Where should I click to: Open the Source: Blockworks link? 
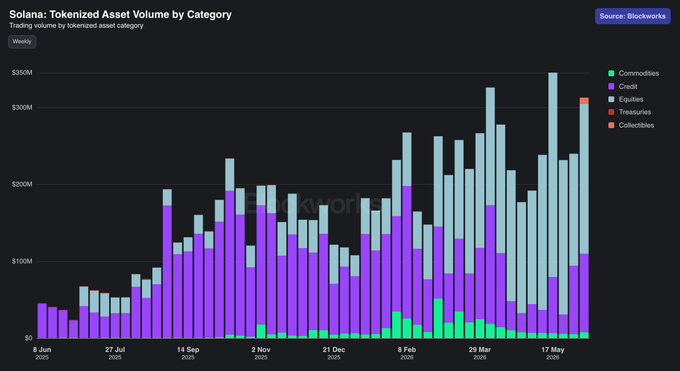[x=632, y=16]
